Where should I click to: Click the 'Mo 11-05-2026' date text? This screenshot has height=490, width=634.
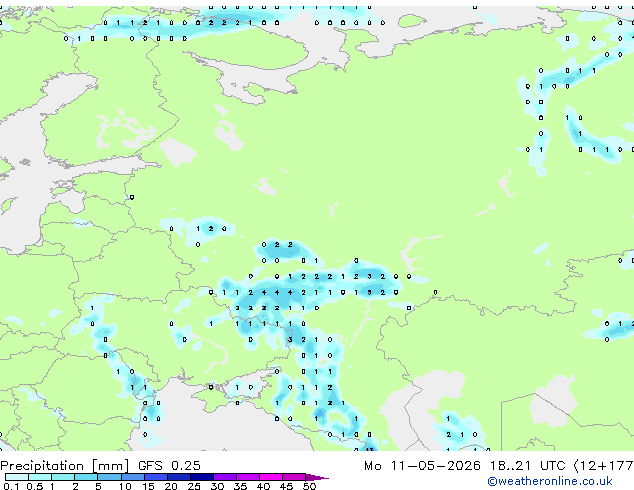tap(422, 466)
